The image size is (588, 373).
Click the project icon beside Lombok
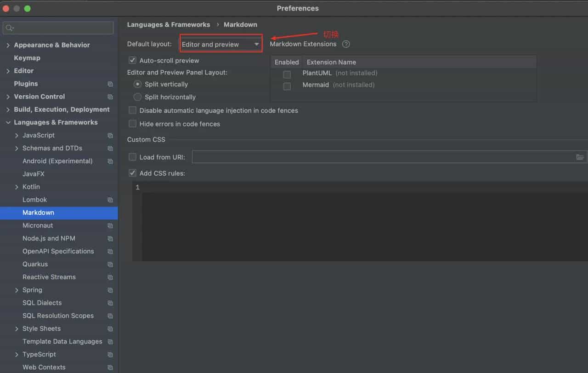click(110, 200)
